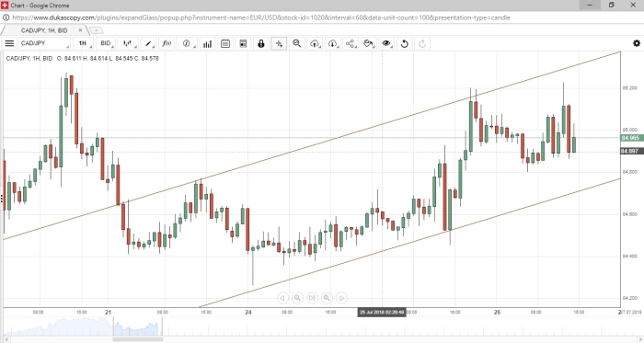This screenshot has width=644, height=343.
Task: Click the undo arrow icon
Action: click(x=404, y=43)
